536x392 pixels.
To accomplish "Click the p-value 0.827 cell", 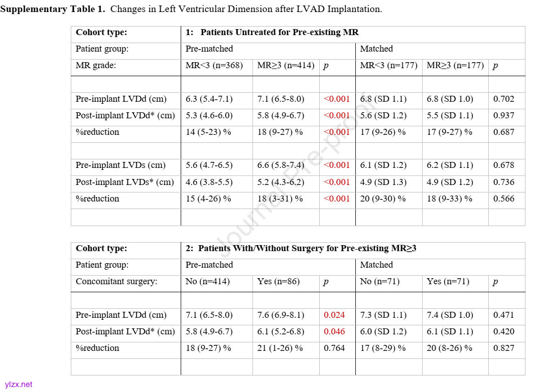I will [x=503, y=348].
